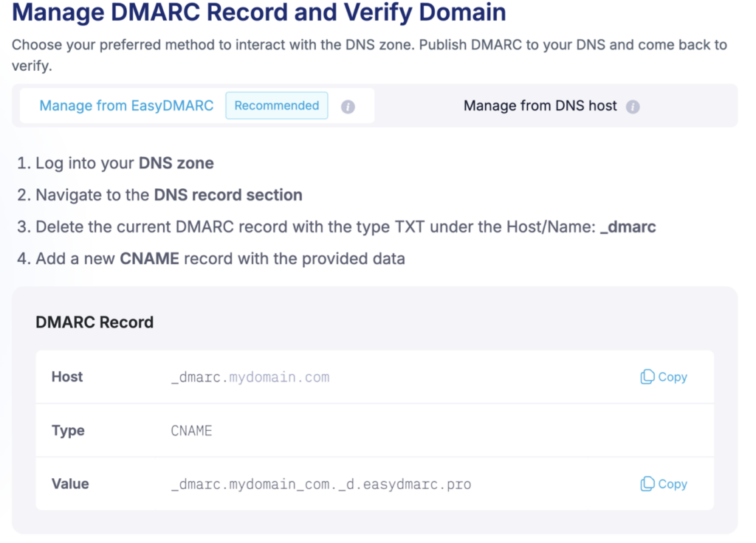Image resolution: width=756 pixels, height=543 pixels.
Task: Click the bold DNS record section text
Action: (x=227, y=196)
